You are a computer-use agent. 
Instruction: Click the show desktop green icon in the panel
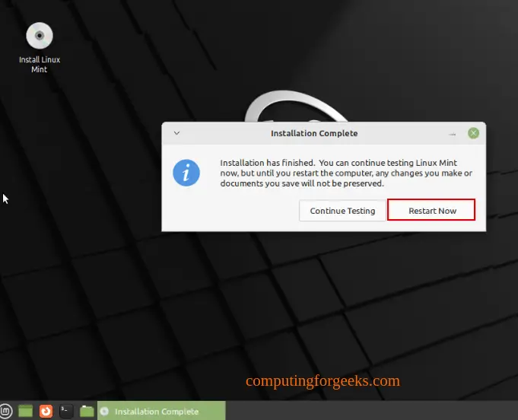(x=25, y=411)
